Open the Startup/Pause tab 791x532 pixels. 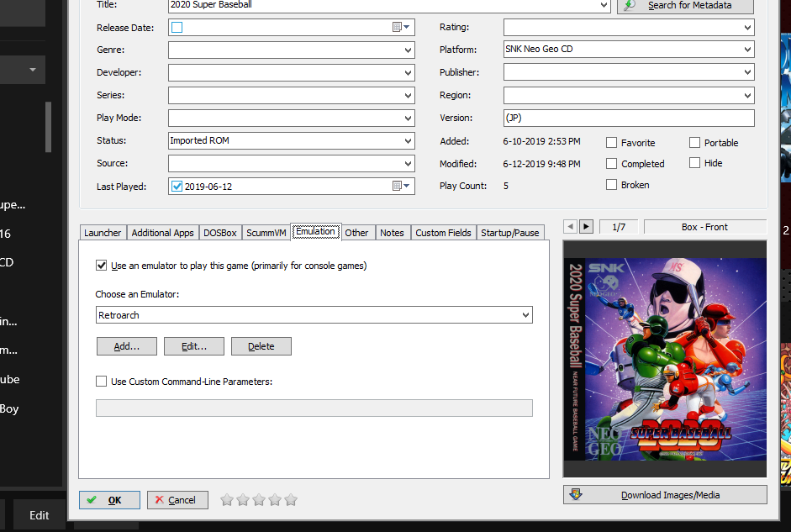click(510, 233)
